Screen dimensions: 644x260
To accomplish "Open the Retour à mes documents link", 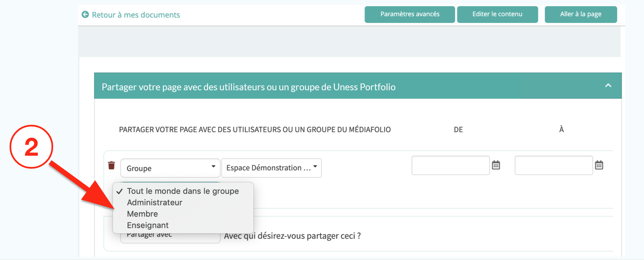I will 136,15.
